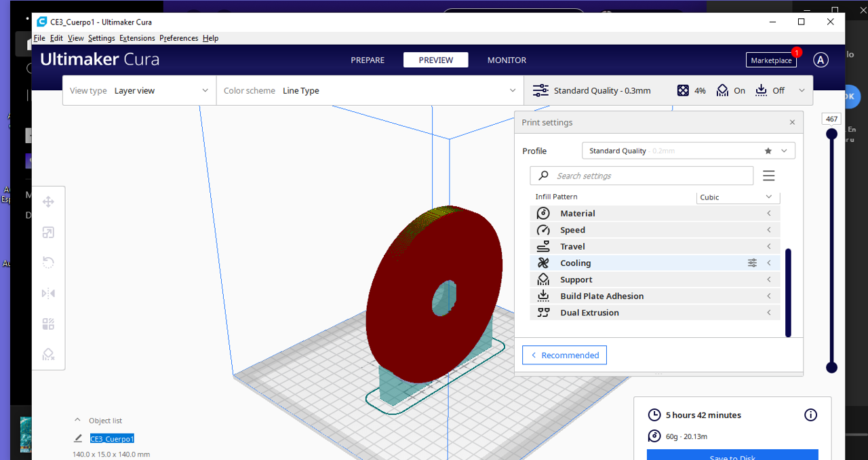Click the Support category icon

click(x=543, y=280)
